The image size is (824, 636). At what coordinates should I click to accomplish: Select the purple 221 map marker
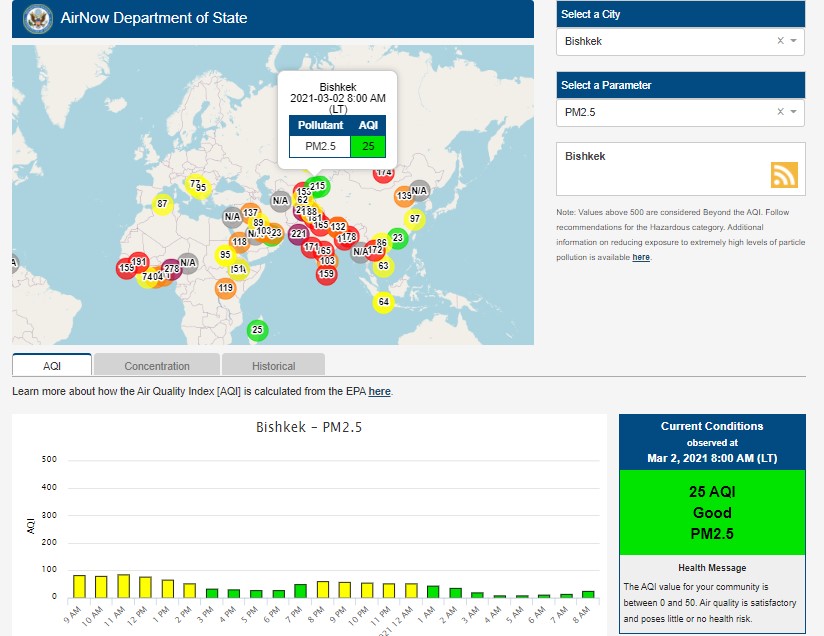pyautogui.click(x=298, y=235)
